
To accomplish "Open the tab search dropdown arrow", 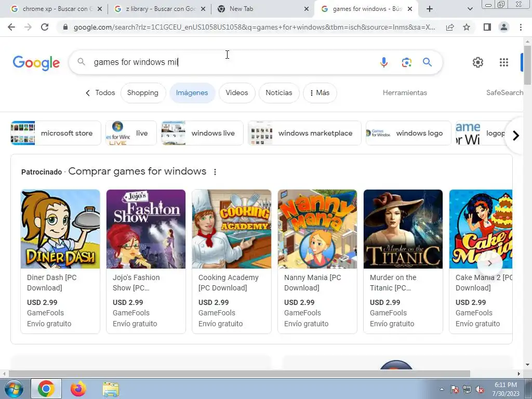I will 470,9.
